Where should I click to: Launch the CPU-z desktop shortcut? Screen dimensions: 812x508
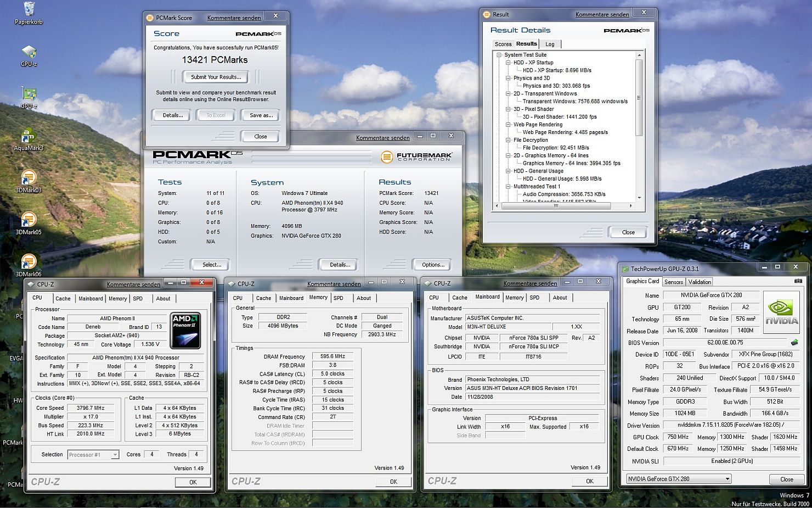pyautogui.click(x=29, y=55)
